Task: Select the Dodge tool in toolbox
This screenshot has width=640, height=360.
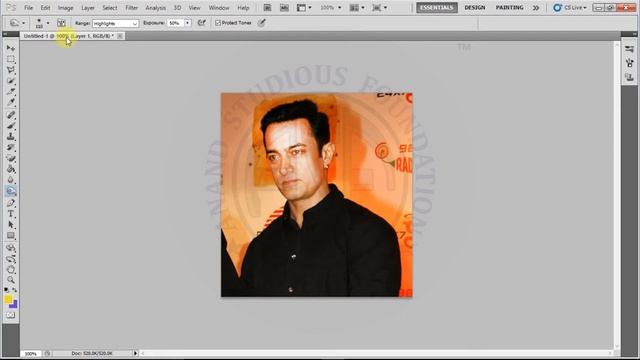Action: (11, 191)
